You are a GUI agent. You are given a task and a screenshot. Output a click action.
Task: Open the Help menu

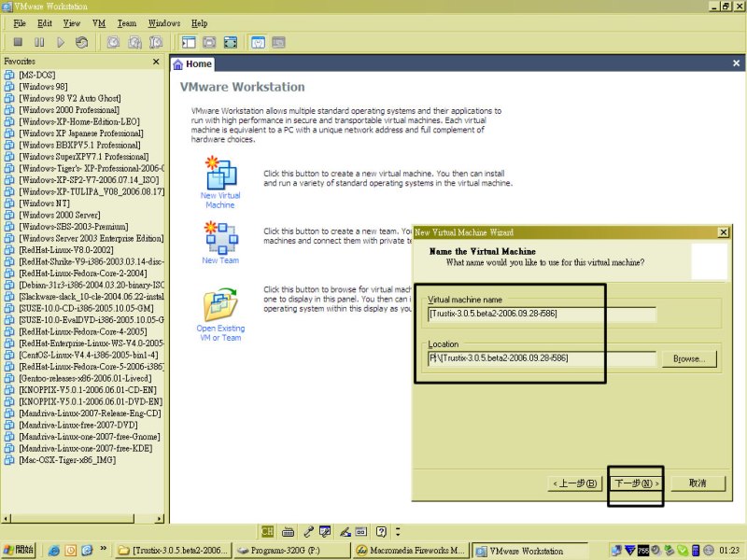click(200, 23)
